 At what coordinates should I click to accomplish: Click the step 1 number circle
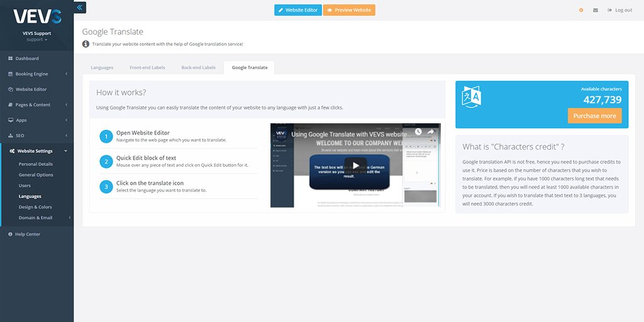click(106, 136)
